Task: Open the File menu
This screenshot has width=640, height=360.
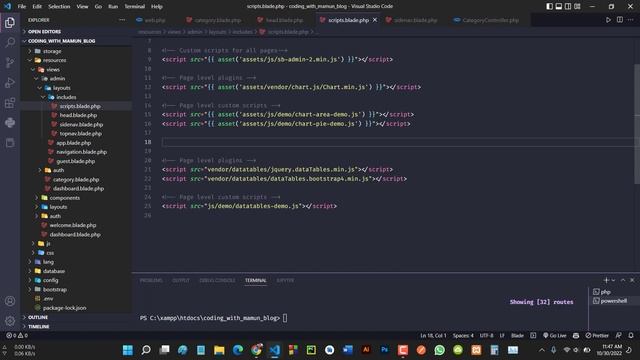Action: click(x=22, y=6)
